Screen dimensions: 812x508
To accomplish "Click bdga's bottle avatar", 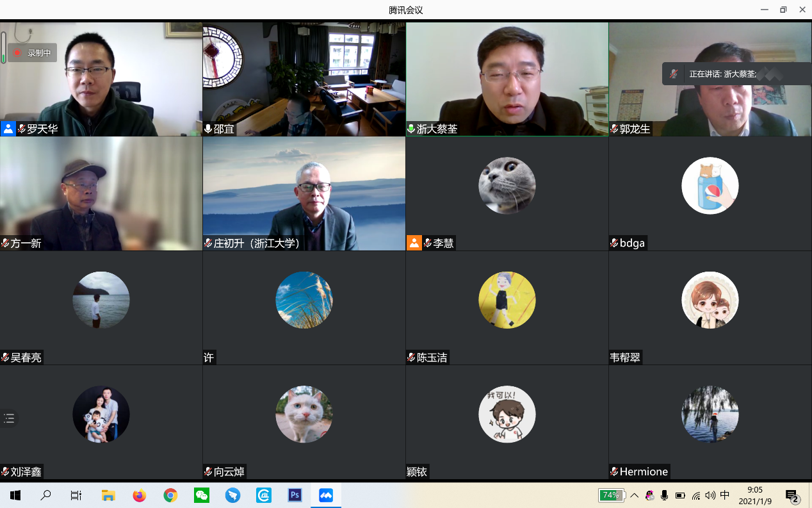I will [710, 186].
